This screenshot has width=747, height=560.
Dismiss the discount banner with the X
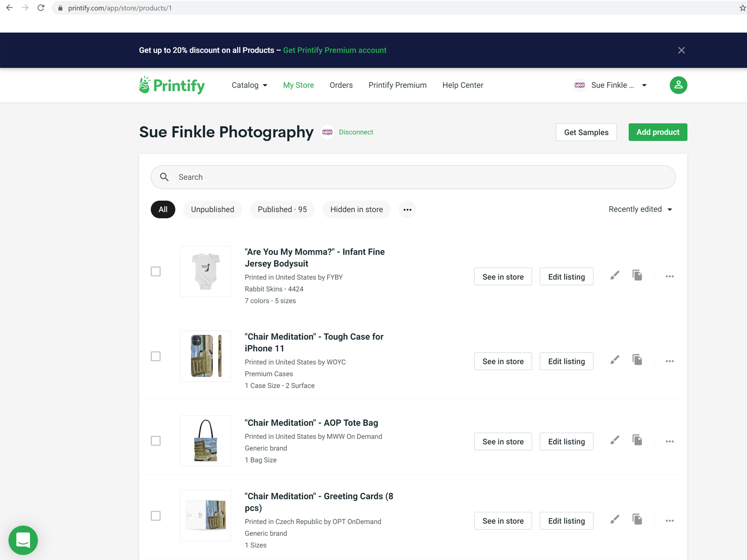(x=681, y=50)
